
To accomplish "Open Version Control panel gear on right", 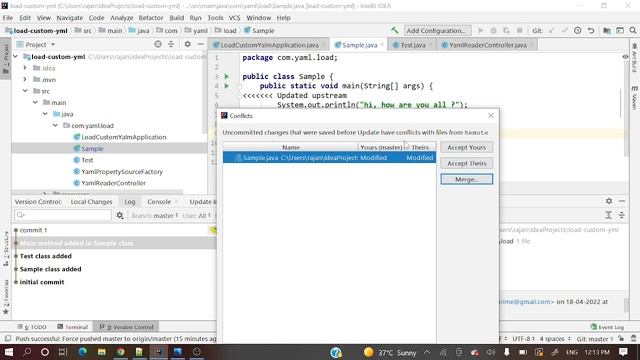I will coord(609,201).
